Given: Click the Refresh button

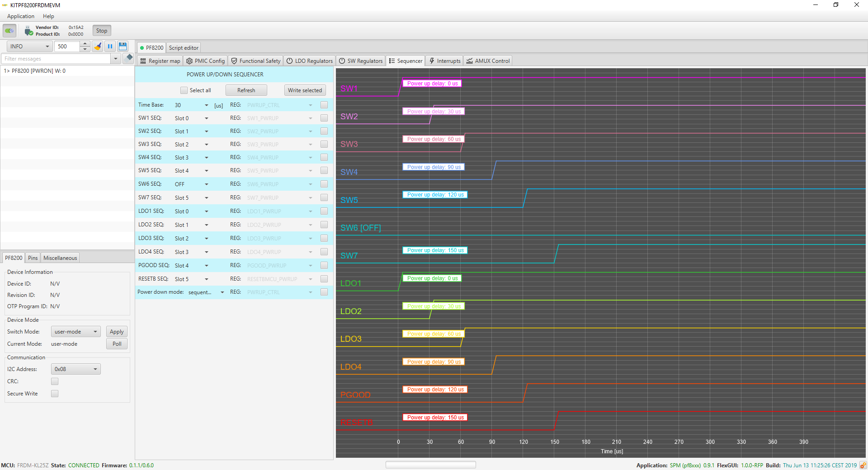Looking at the screenshot, I should point(246,90).
